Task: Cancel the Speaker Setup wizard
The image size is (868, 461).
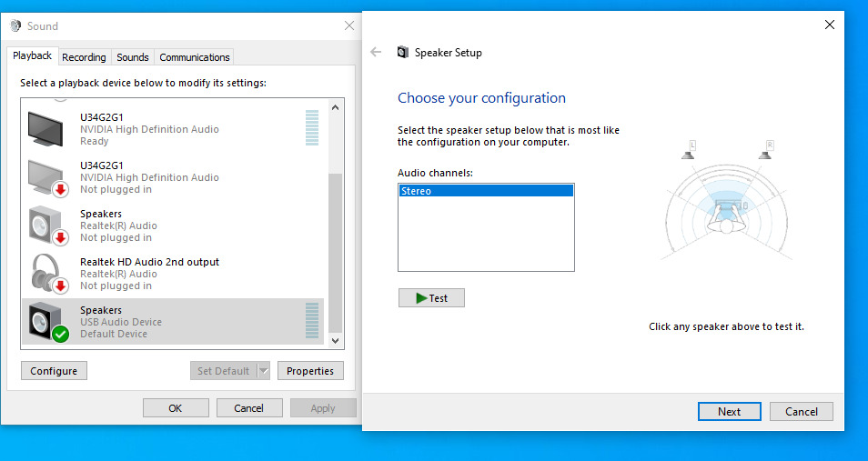Action: (801, 411)
